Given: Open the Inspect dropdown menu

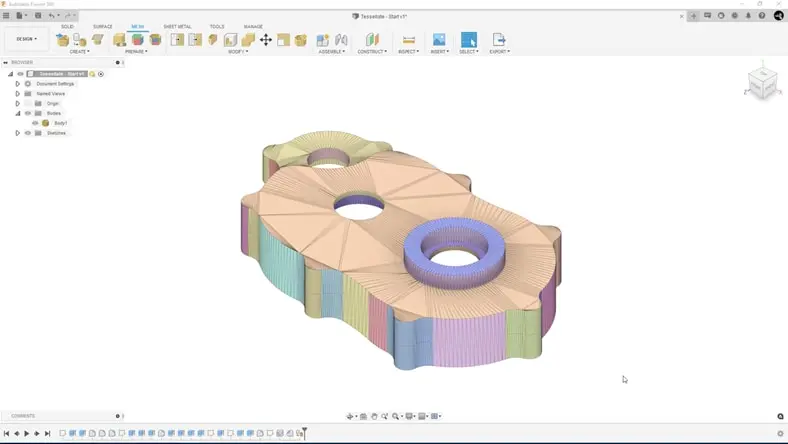Looking at the screenshot, I should 408,51.
